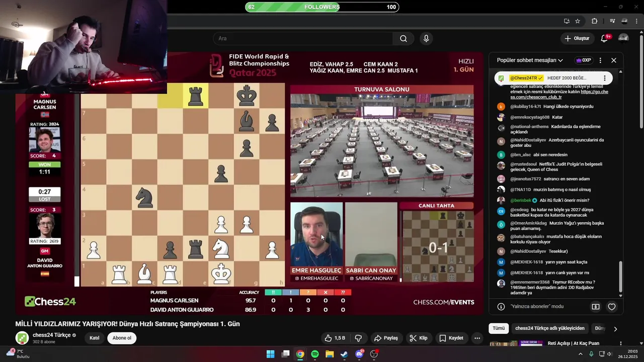Open more actions below the video
Image resolution: width=644 pixels, height=362 pixels.
point(477,338)
